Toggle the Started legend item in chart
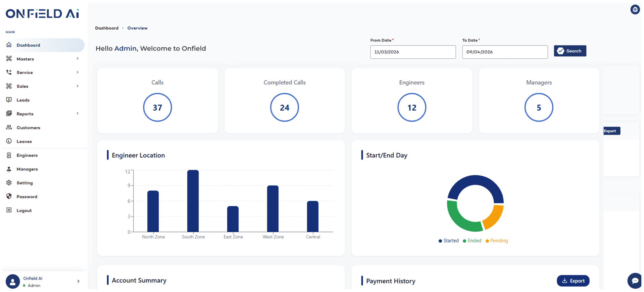Viewport: 644px width, 292px height. [x=448, y=241]
